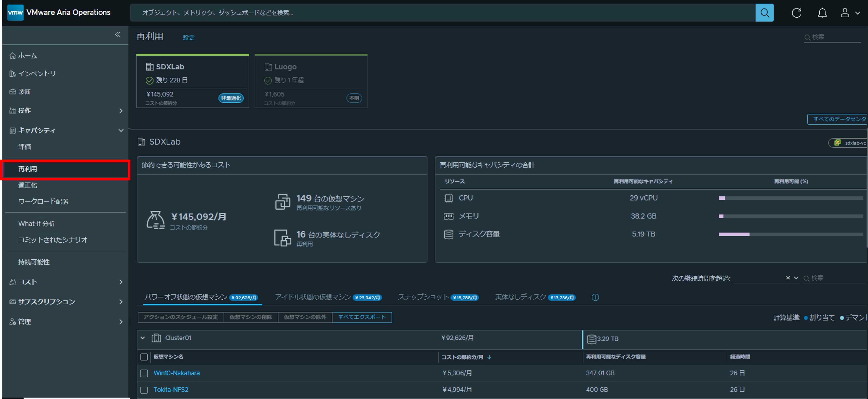
Task: Refresh the page with the reload icon
Action: point(796,13)
